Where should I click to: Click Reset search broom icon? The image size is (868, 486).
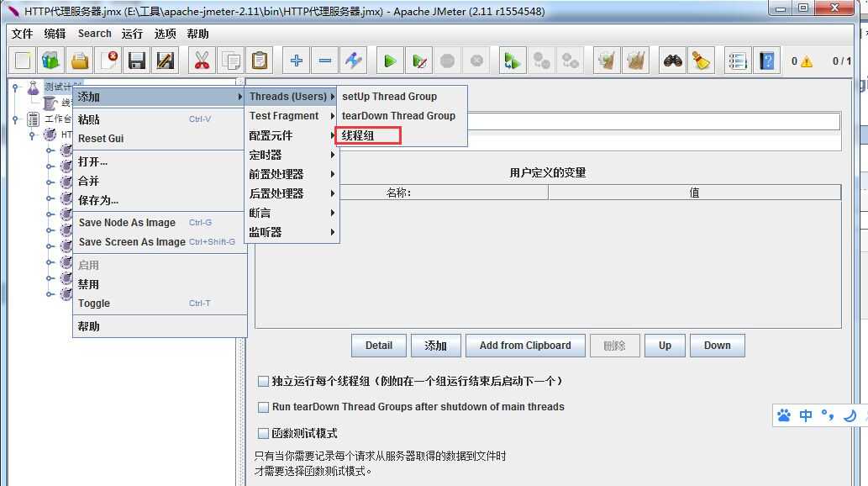pyautogui.click(x=701, y=61)
